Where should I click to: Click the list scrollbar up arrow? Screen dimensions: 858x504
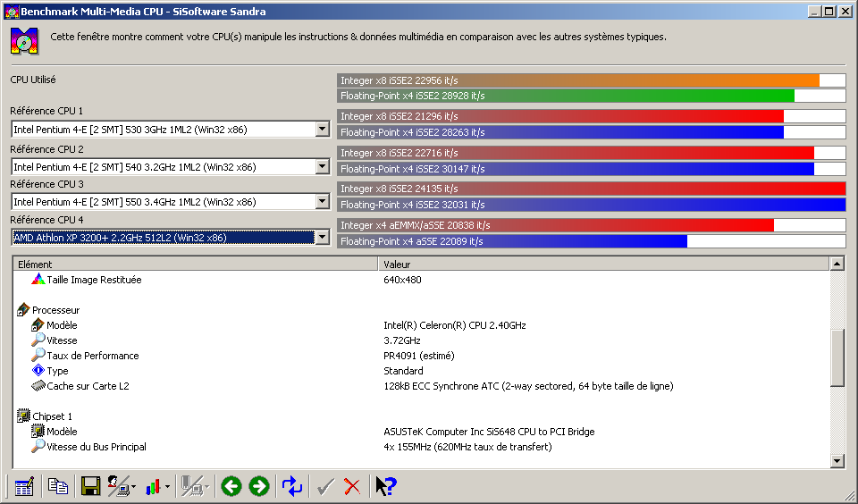click(x=837, y=264)
